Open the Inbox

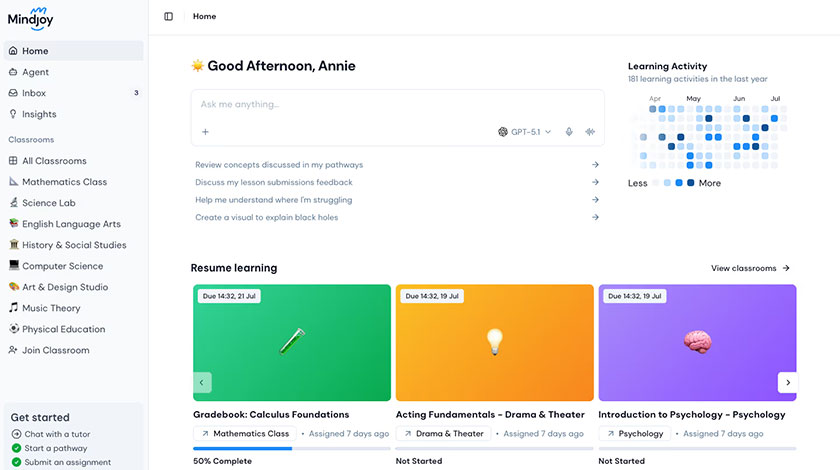point(73,93)
